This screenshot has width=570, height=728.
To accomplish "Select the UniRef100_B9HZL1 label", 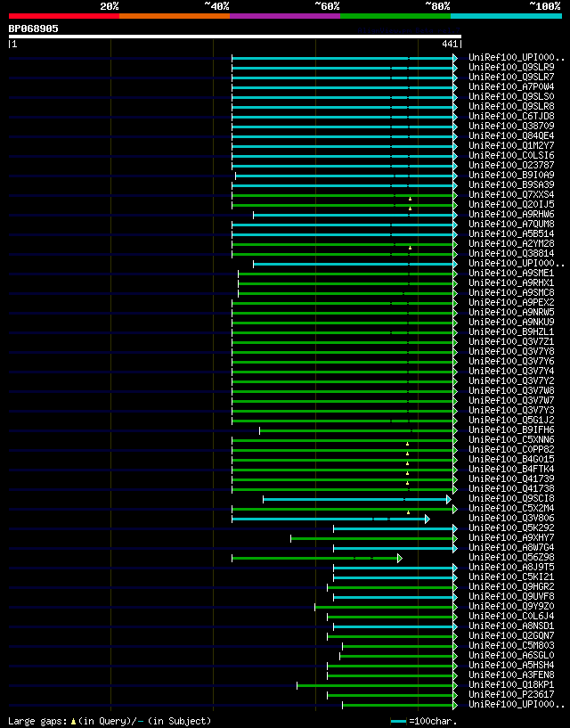I will pyautogui.click(x=511, y=331).
